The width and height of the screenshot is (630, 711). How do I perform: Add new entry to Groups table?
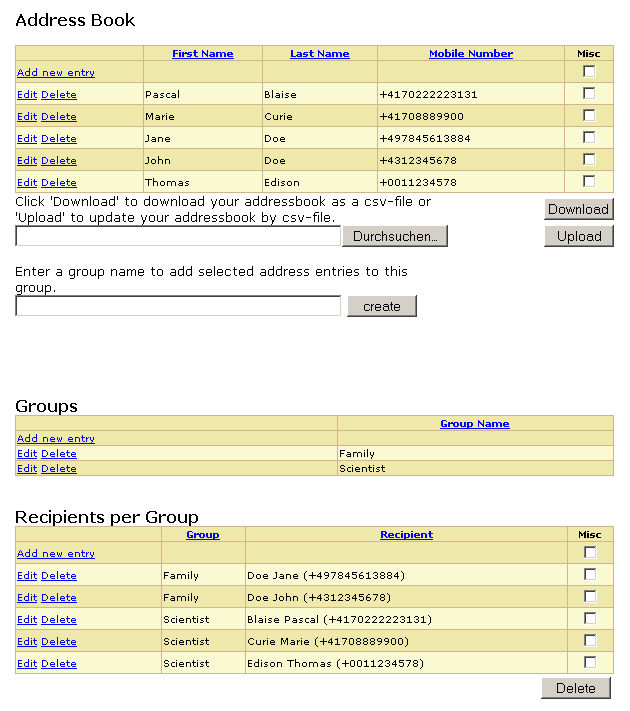(x=56, y=439)
